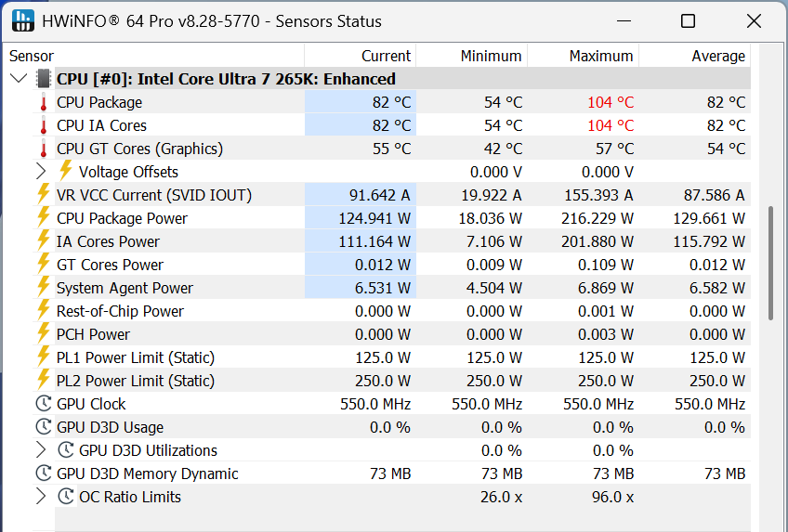Click the clock icon beside GPU D3D Memory Dynamic
This screenshot has width=788, height=532.
point(43,474)
